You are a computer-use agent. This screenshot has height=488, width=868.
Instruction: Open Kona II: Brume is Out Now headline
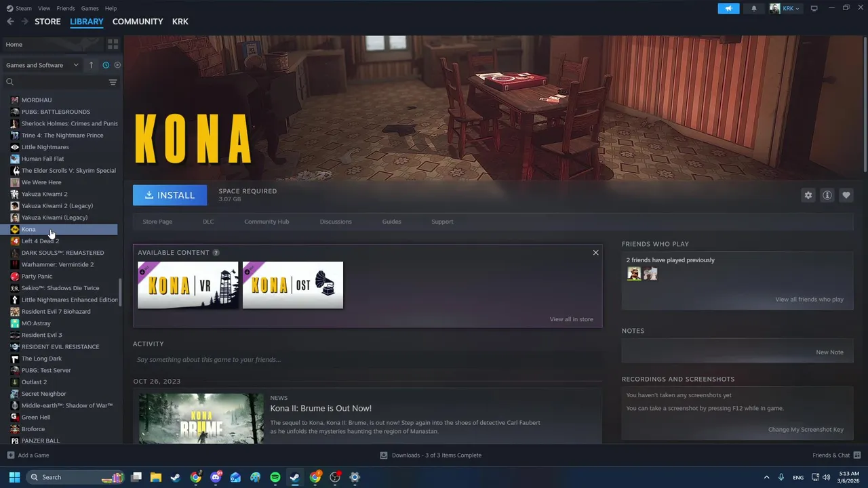point(321,409)
